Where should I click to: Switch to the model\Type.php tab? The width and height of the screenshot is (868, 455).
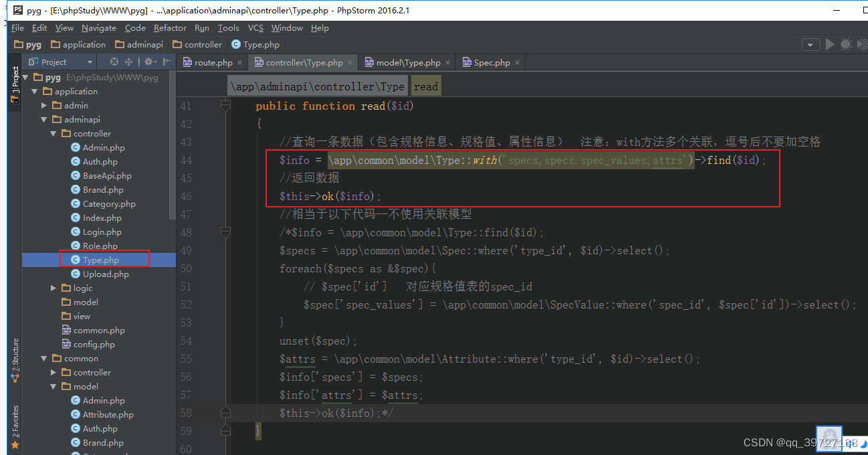(x=407, y=62)
